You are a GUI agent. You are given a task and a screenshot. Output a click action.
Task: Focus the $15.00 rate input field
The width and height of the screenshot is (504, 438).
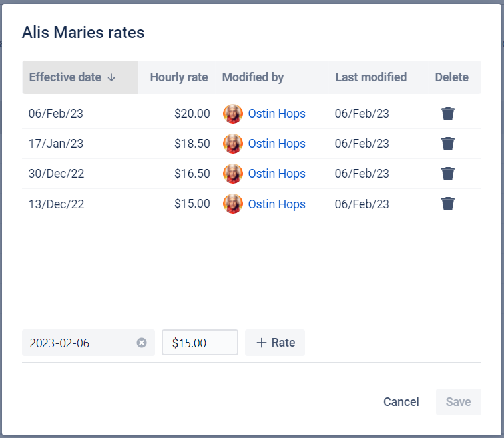200,343
